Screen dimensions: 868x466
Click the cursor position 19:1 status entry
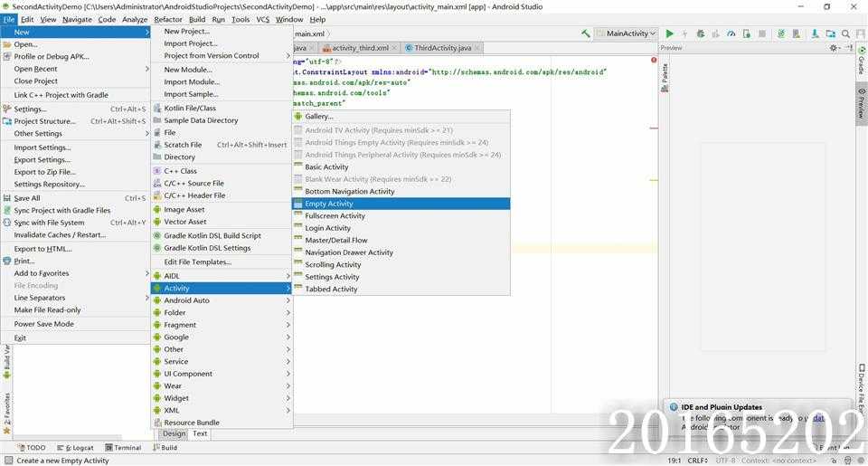click(x=674, y=461)
